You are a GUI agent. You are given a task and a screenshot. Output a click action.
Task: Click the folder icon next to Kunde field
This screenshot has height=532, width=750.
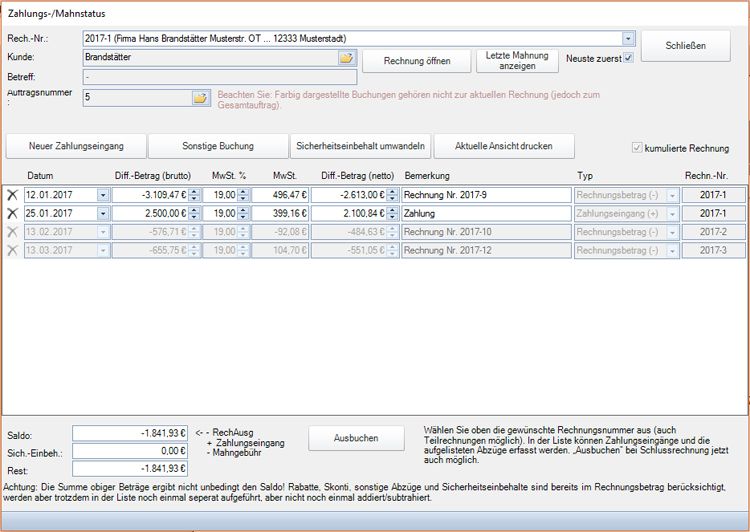click(346, 58)
